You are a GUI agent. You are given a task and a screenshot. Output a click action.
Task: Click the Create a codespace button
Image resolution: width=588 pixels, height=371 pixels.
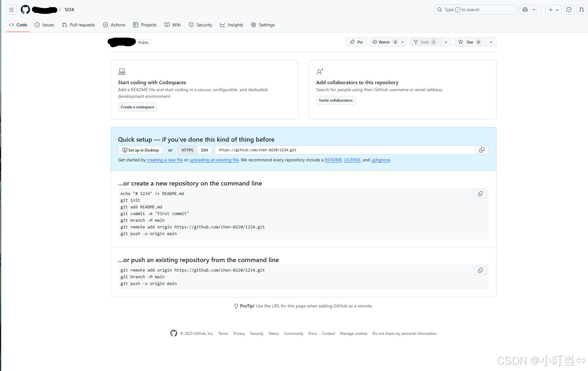pyautogui.click(x=138, y=107)
